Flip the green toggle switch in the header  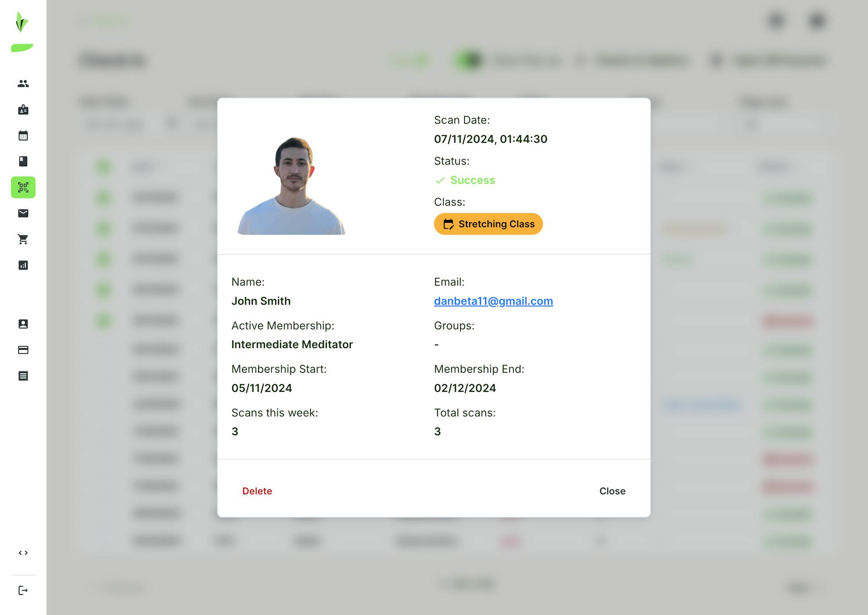coord(469,60)
